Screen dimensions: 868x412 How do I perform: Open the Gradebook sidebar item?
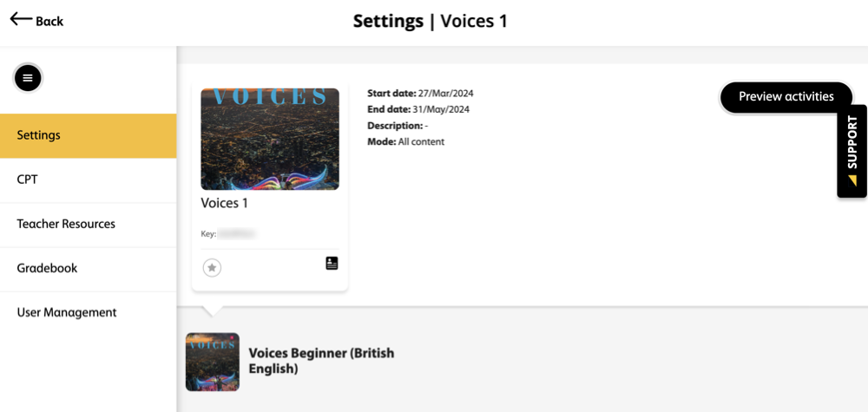[88, 268]
